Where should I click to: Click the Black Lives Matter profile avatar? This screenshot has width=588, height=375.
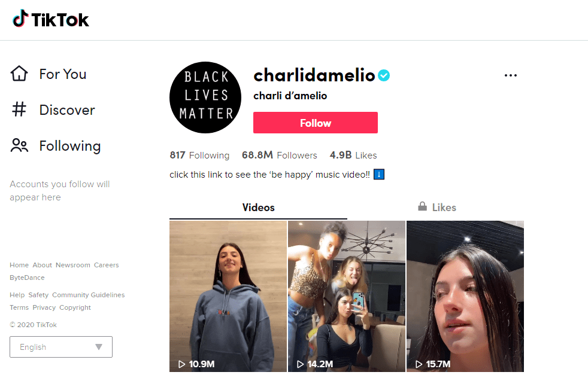click(205, 97)
